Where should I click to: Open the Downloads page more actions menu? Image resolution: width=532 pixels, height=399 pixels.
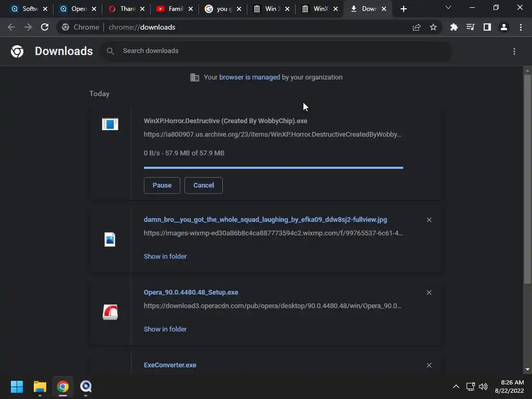click(x=514, y=51)
